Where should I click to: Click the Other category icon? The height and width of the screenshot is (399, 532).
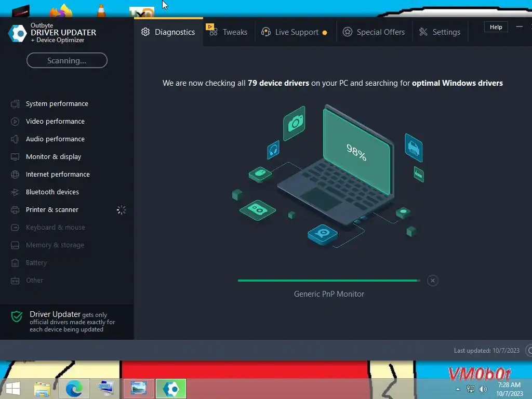15,281
